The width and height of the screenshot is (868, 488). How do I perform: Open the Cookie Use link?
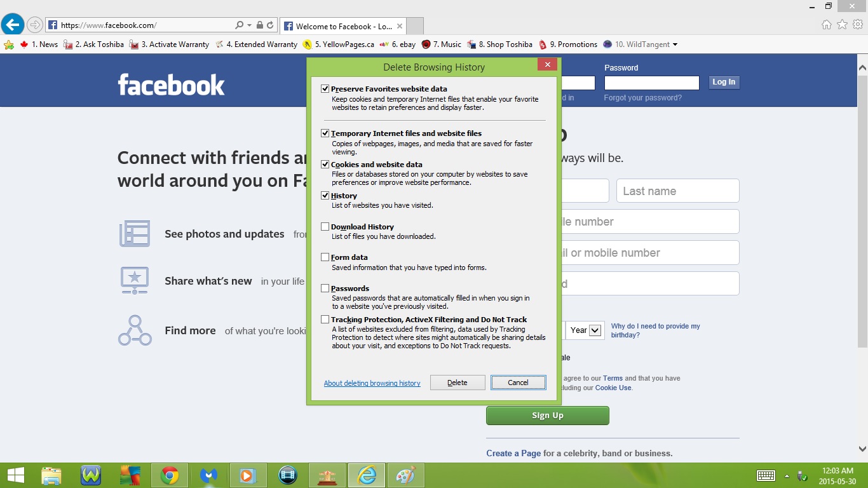click(x=613, y=388)
